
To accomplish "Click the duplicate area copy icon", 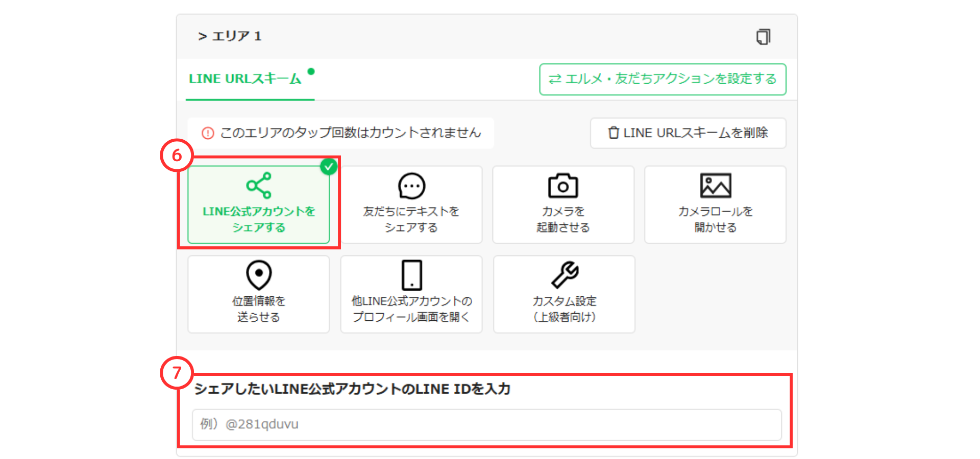I will pos(764,36).
